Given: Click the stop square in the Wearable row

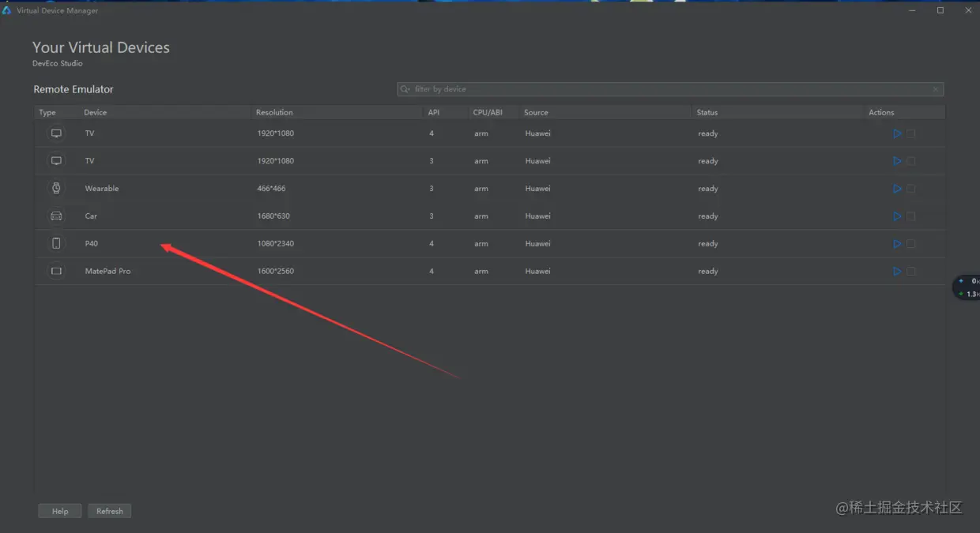Looking at the screenshot, I should click(911, 189).
